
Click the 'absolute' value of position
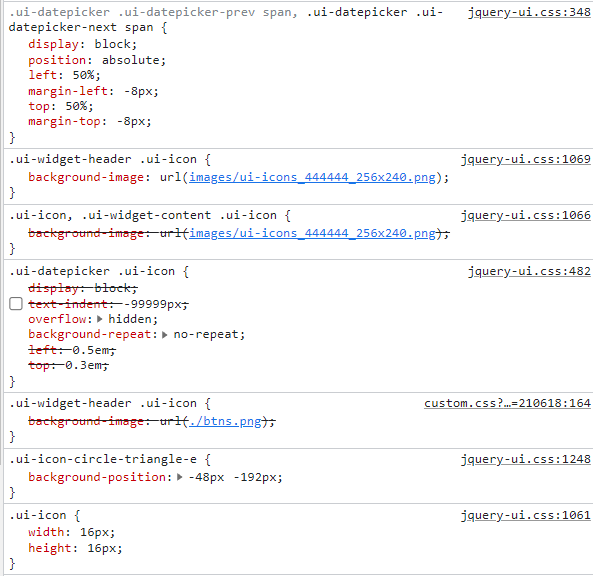point(130,60)
